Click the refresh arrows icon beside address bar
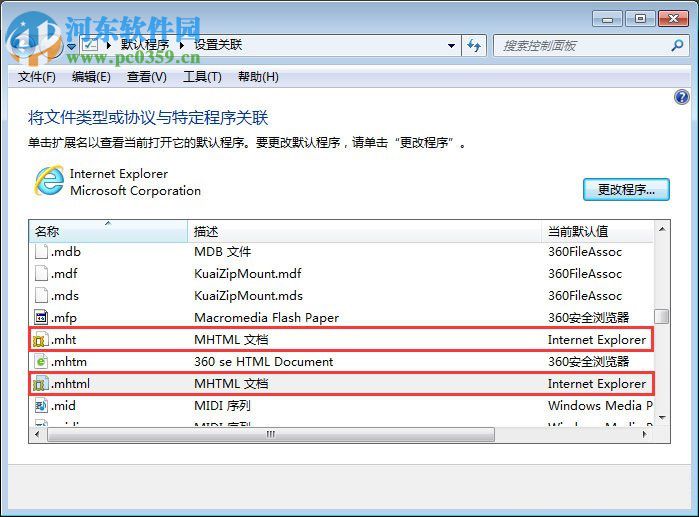 pos(474,45)
